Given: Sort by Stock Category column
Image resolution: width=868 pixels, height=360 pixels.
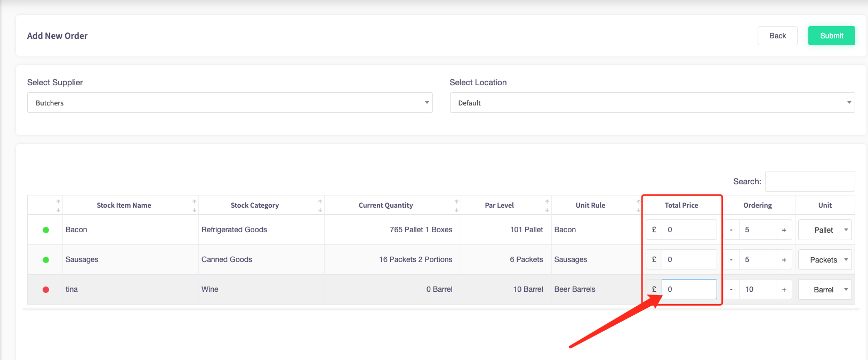Looking at the screenshot, I should 261,205.
